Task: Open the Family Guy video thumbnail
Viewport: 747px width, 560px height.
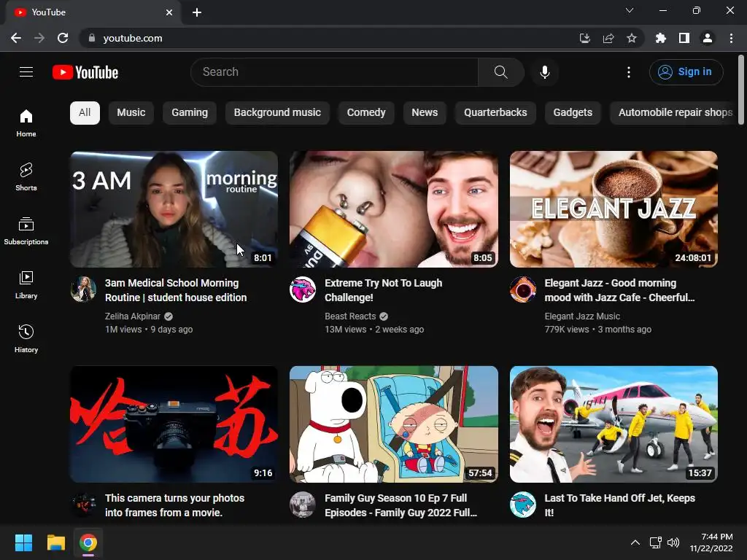Action: [394, 424]
